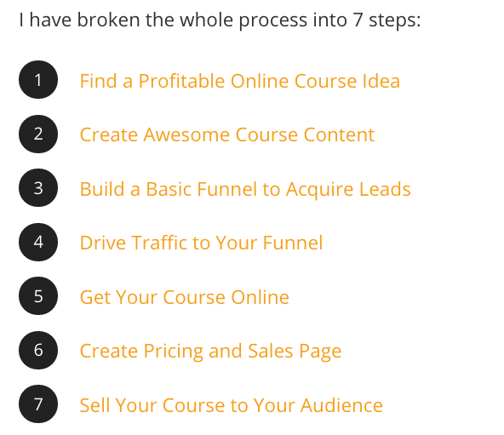
Task: Click the word "Idea" in the first step
Action: click(x=381, y=81)
